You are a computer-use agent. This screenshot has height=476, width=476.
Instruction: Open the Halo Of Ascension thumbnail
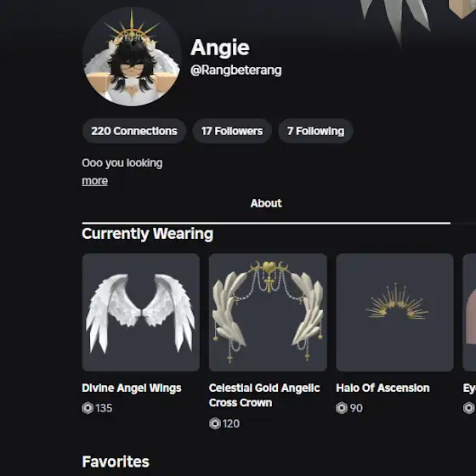(x=394, y=313)
